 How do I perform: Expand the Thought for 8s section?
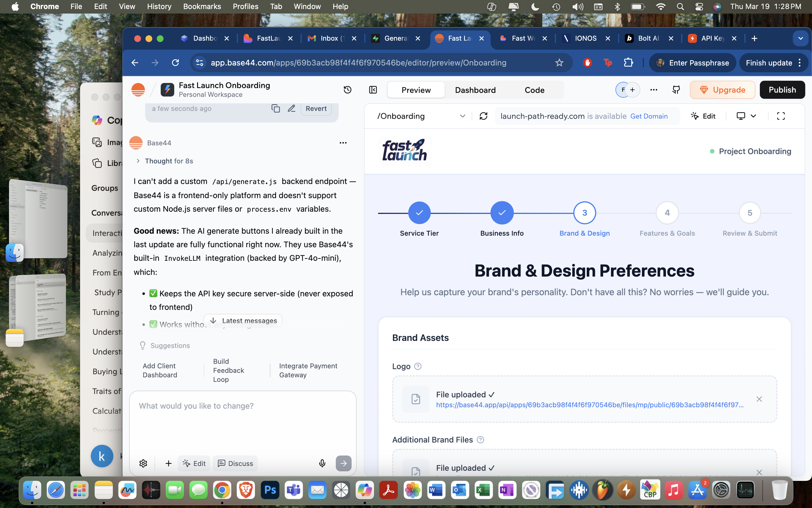(164, 161)
